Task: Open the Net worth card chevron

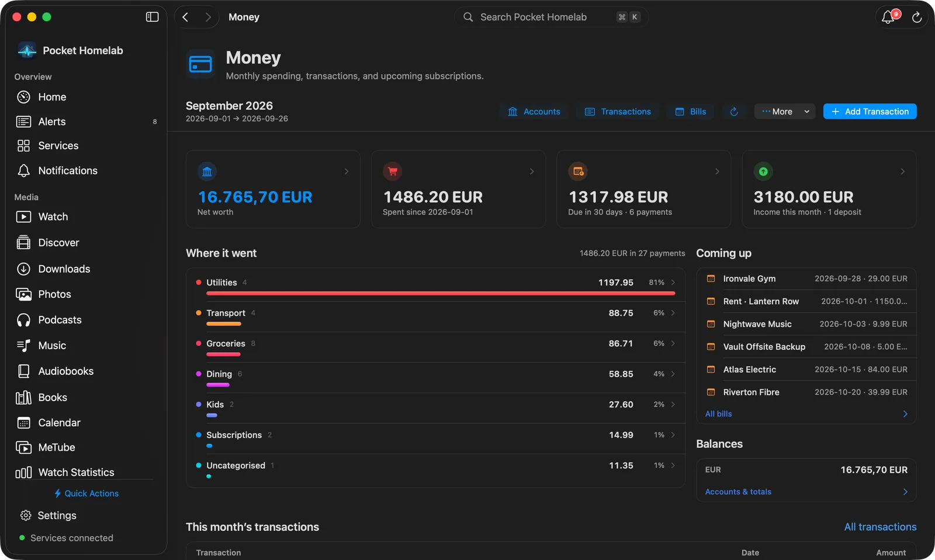Action: [x=347, y=171]
